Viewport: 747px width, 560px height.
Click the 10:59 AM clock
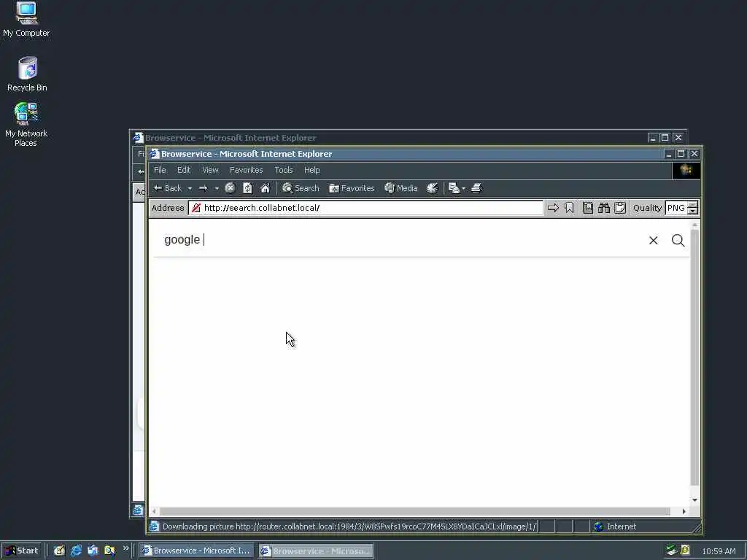pyautogui.click(x=719, y=551)
